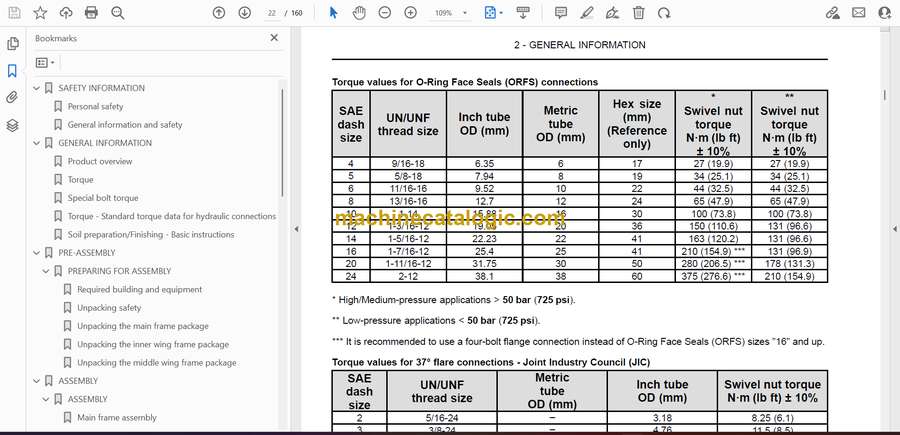Select the SAFETY INFORMATION bookmark label
The width and height of the screenshot is (900, 435).
[x=102, y=88]
